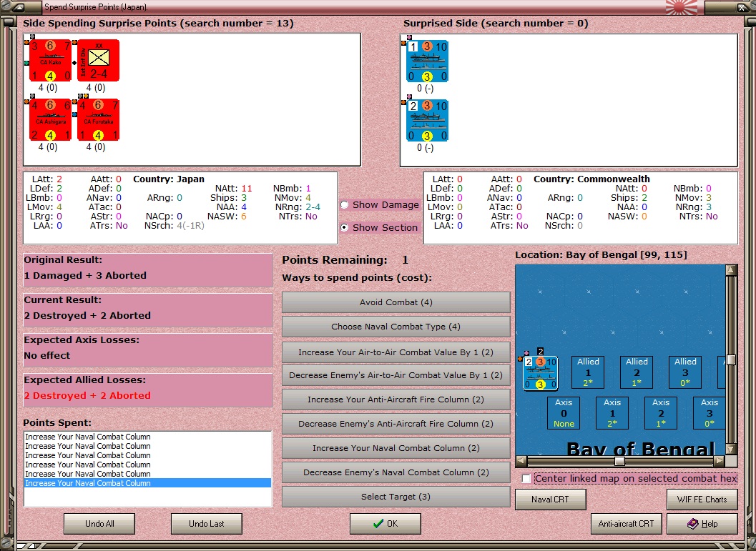
Task: Click the Japan NAtt value 11
Action: (246, 189)
